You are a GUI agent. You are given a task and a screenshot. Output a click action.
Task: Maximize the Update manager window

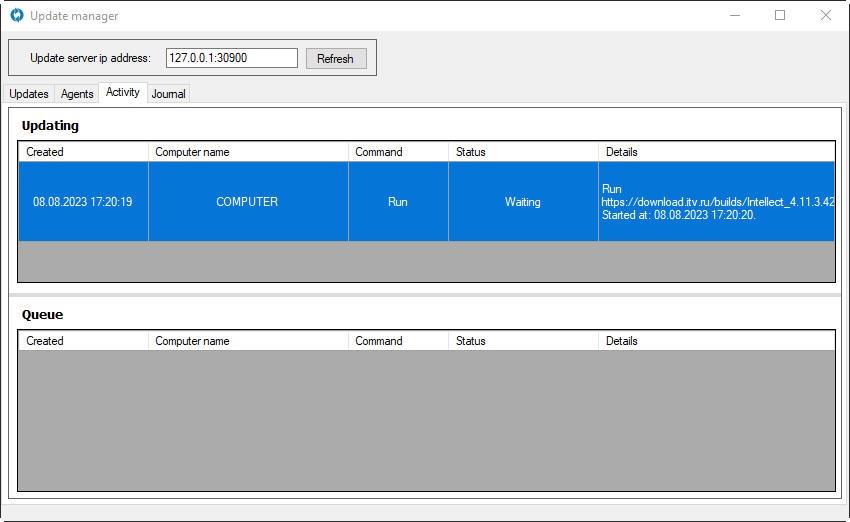(x=780, y=16)
